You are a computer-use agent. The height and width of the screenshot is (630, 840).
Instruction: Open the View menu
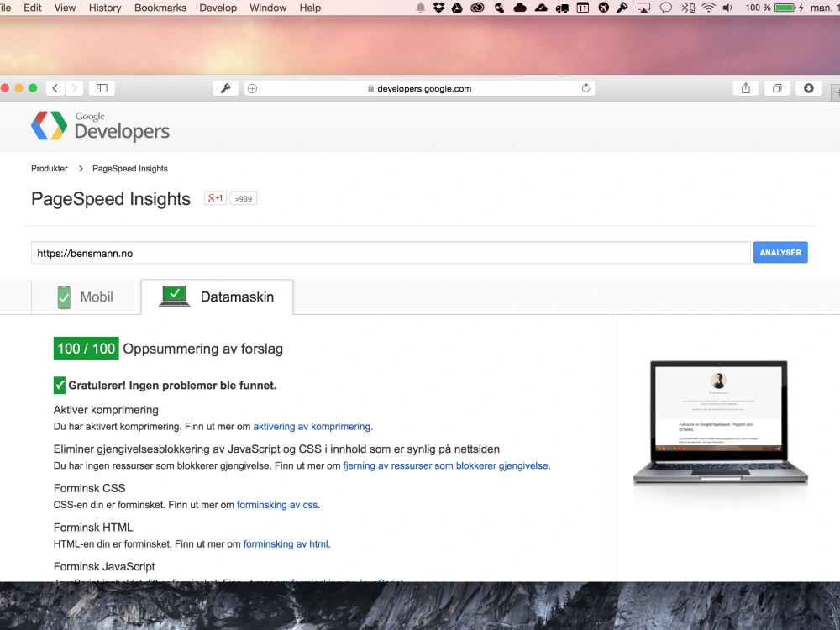pyautogui.click(x=65, y=8)
